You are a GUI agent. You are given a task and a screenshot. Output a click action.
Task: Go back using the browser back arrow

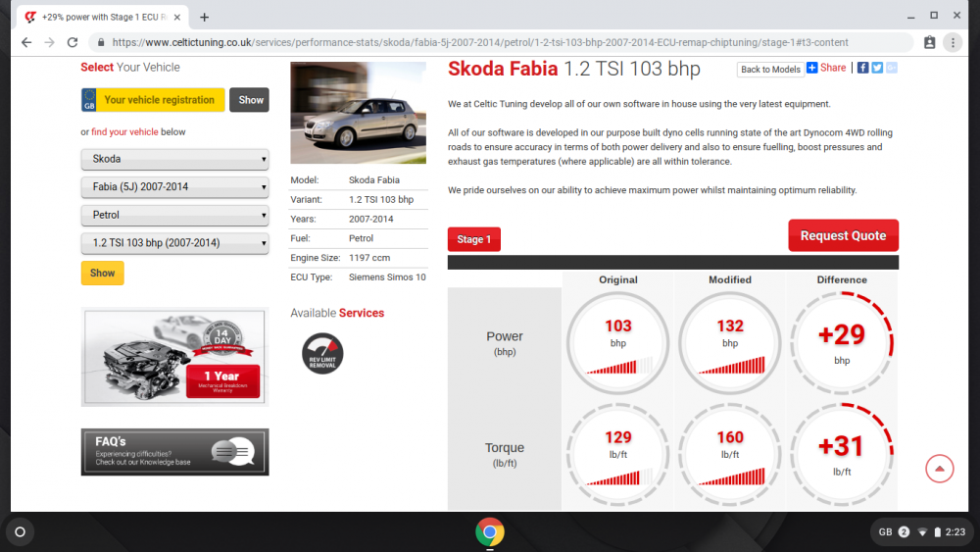pos(26,42)
